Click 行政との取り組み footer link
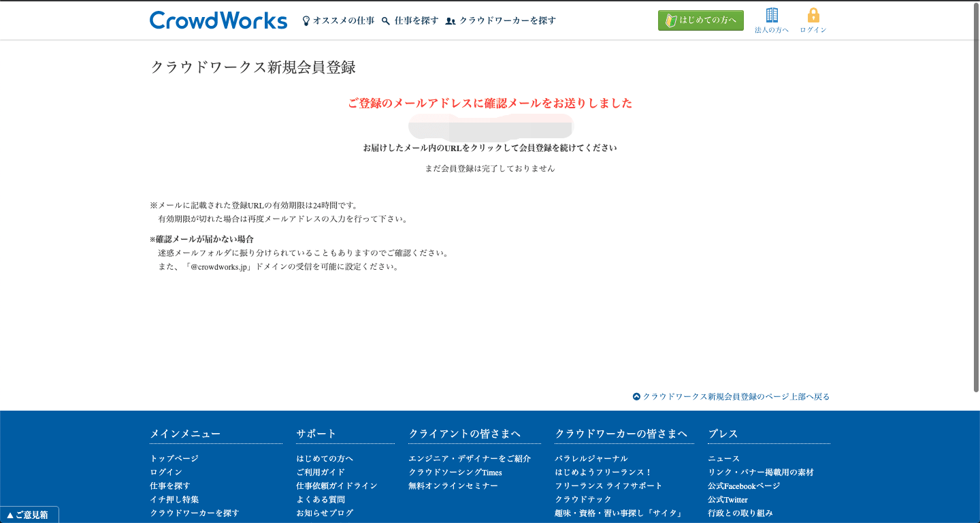This screenshot has width=980, height=523. (x=740, y=513)
